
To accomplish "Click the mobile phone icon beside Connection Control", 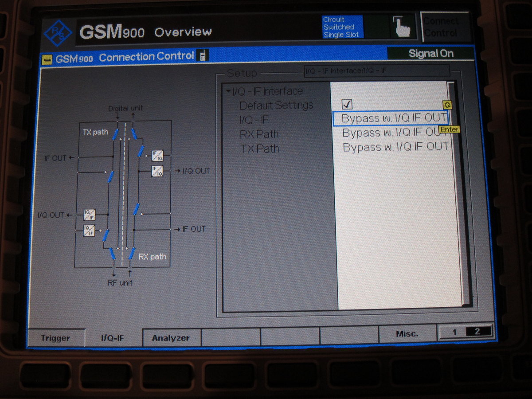I will (203, 56).
